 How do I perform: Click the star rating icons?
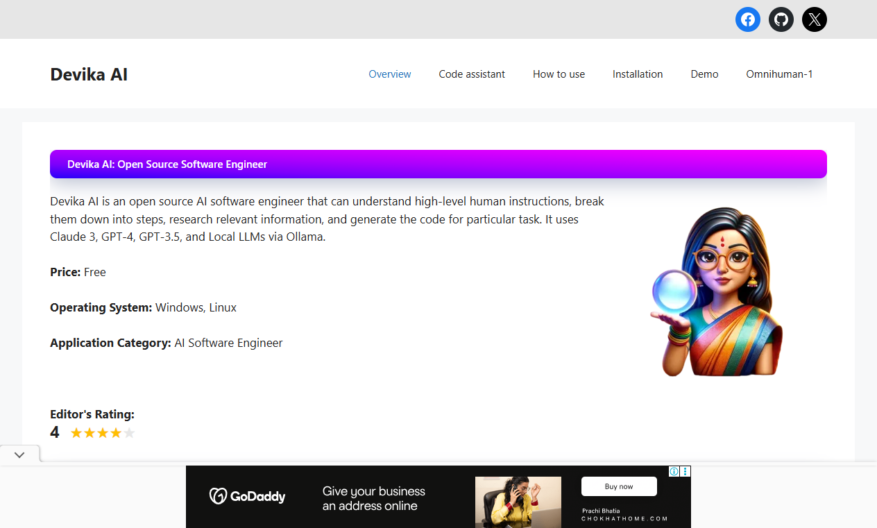click(x=103, y=433)
